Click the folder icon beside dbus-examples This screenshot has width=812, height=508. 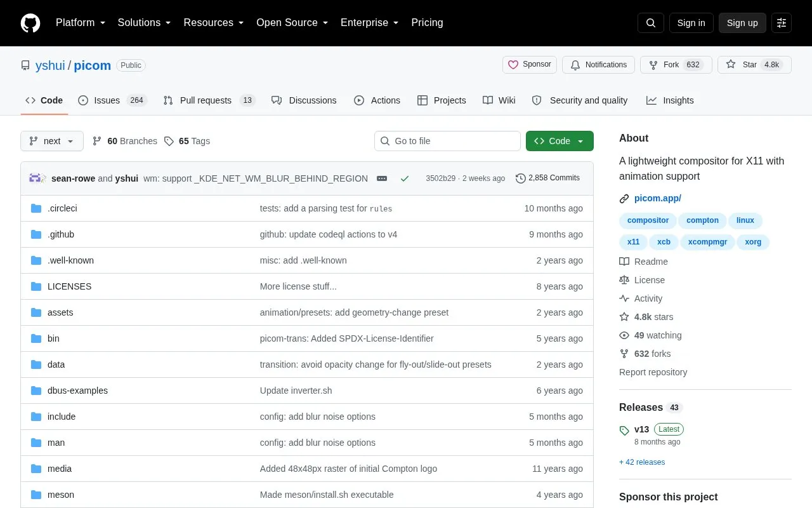(36, 391)
